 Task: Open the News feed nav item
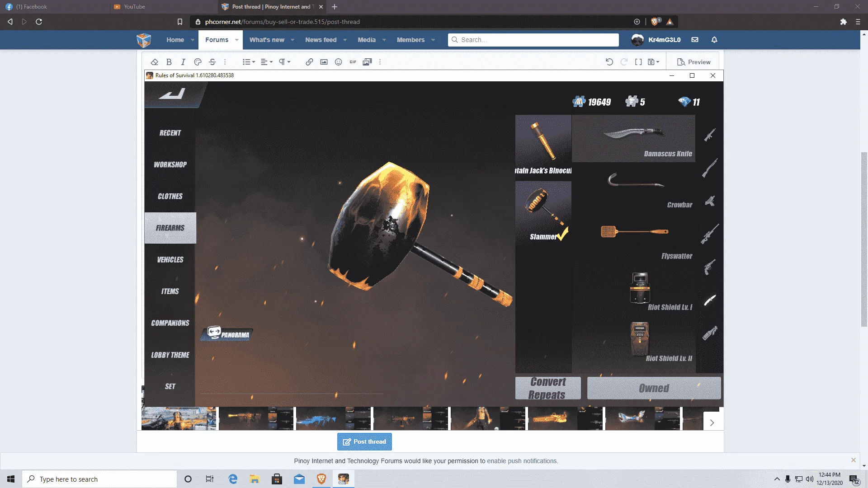click(x=321, y=40)
